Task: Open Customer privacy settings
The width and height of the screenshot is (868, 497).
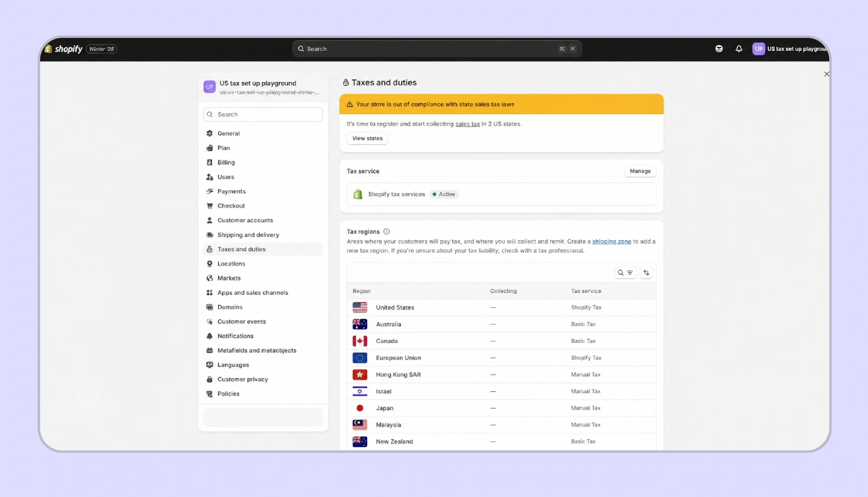Action: tap(263, 379)
